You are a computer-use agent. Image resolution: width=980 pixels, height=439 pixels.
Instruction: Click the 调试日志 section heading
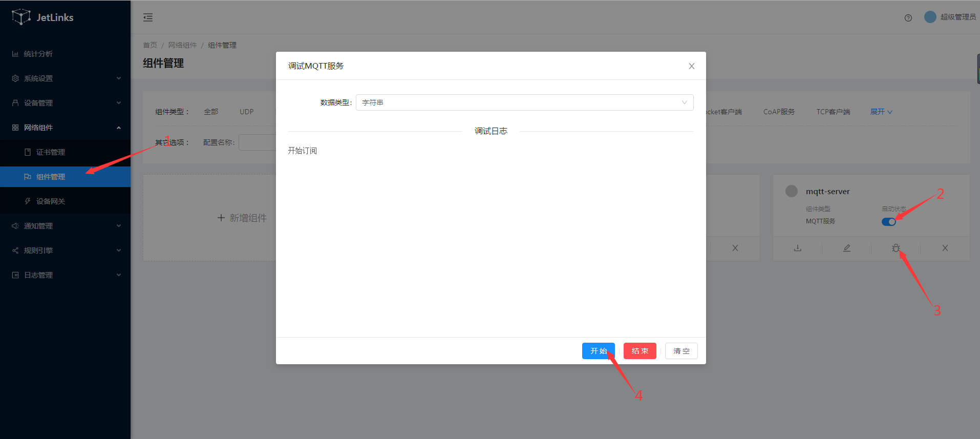(491, 131)
